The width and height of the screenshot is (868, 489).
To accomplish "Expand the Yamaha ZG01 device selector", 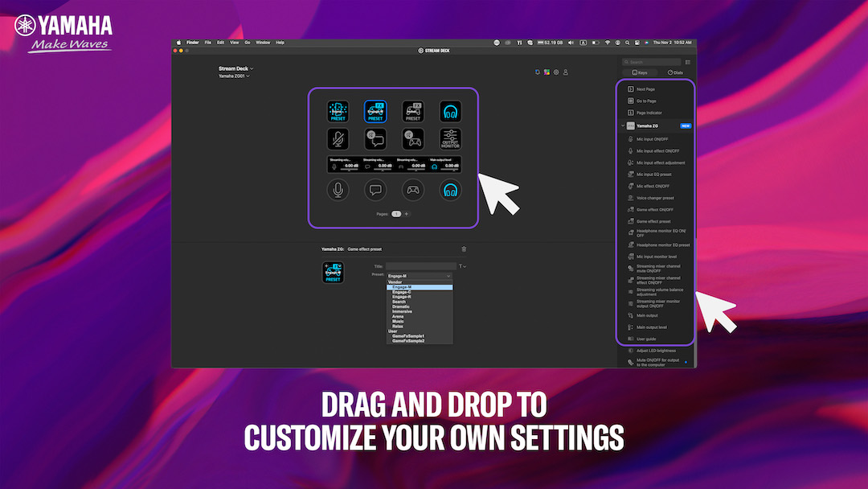I will [234, 76].
